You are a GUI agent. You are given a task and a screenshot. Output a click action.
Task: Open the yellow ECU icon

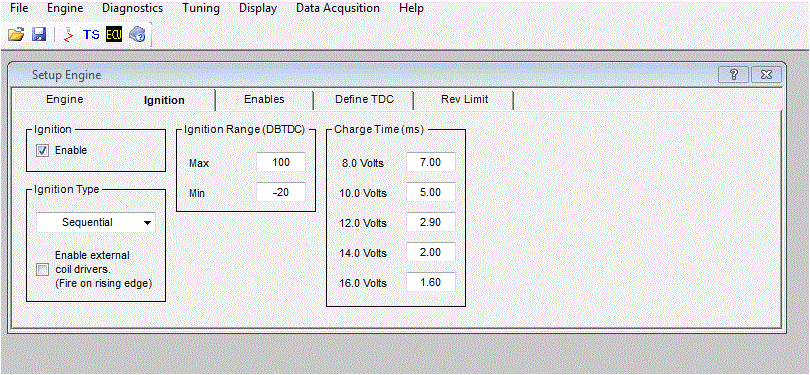(x=114, y=35)
